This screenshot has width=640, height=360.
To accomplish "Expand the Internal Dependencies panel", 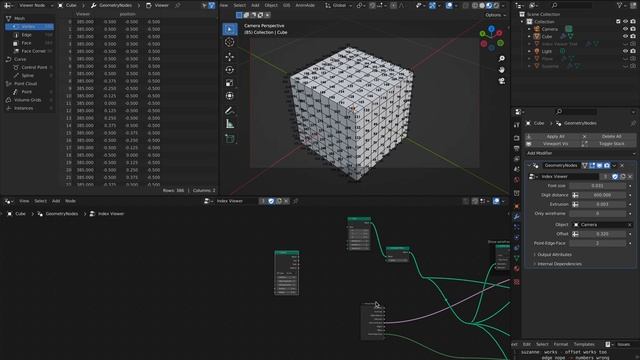I will coord(559,264).
